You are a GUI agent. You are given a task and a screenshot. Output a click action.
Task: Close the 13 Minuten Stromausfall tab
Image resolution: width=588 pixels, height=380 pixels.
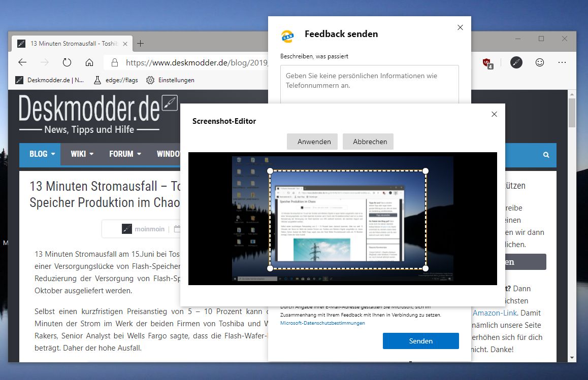coord(125,44)
